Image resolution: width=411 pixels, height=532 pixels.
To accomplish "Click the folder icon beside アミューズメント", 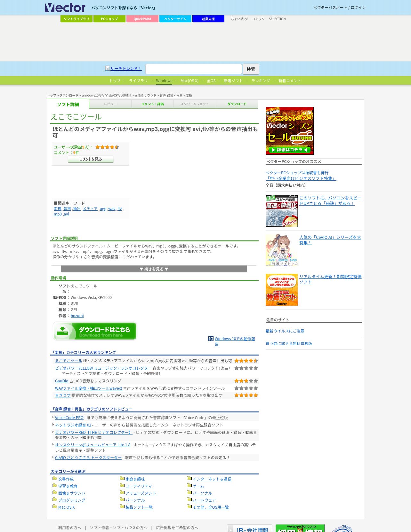I will pos(122,492).
